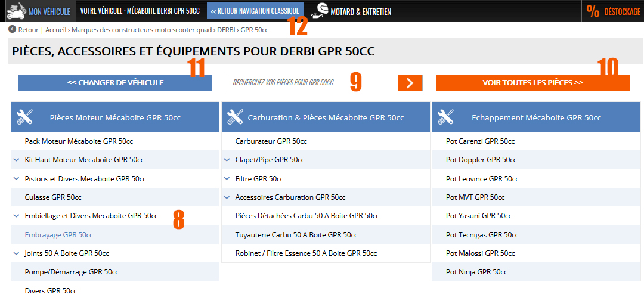
Task: Focus the parts search field for GPR 50cc
Action: click(312, 83)
